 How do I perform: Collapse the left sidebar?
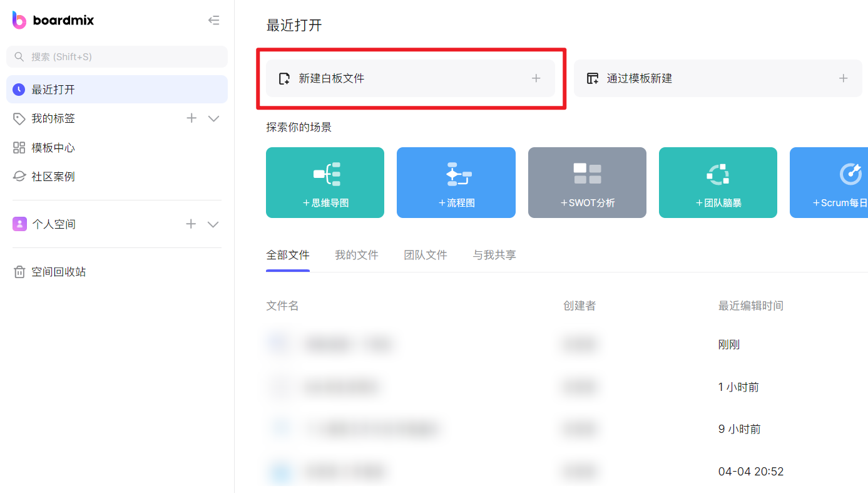pyautogui.click(x=213, y=20)
